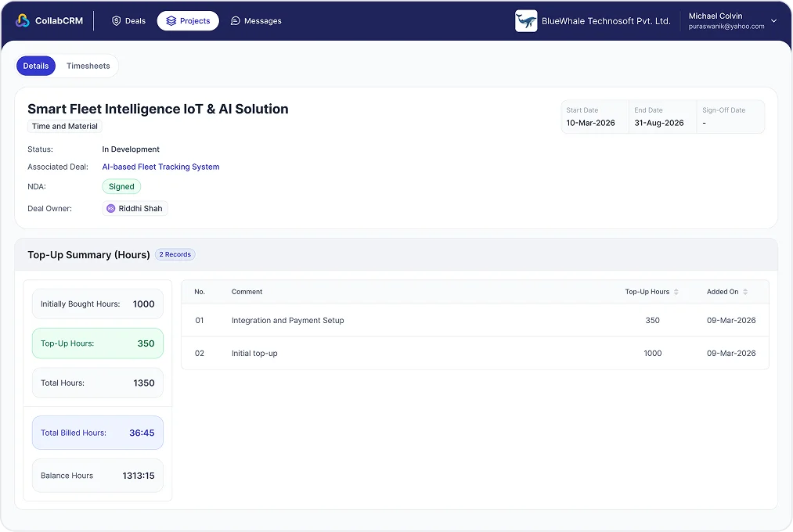Click row number 02
The height and width of the screenshot is (532, 793).
[x=200, y=354]
